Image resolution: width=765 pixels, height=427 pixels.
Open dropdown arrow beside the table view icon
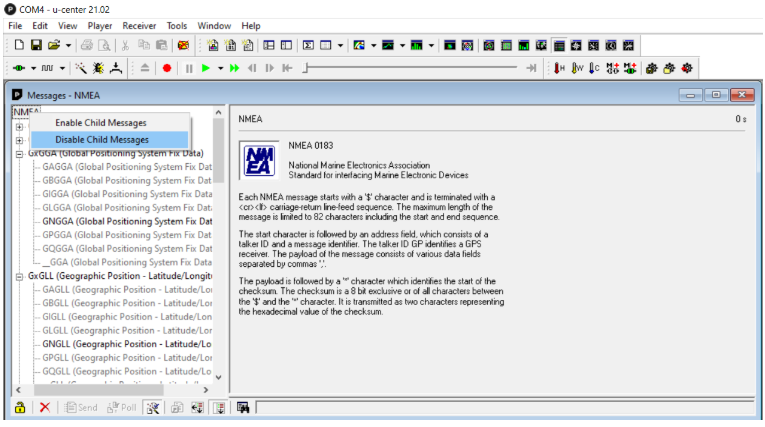click(x=341, y=45)
